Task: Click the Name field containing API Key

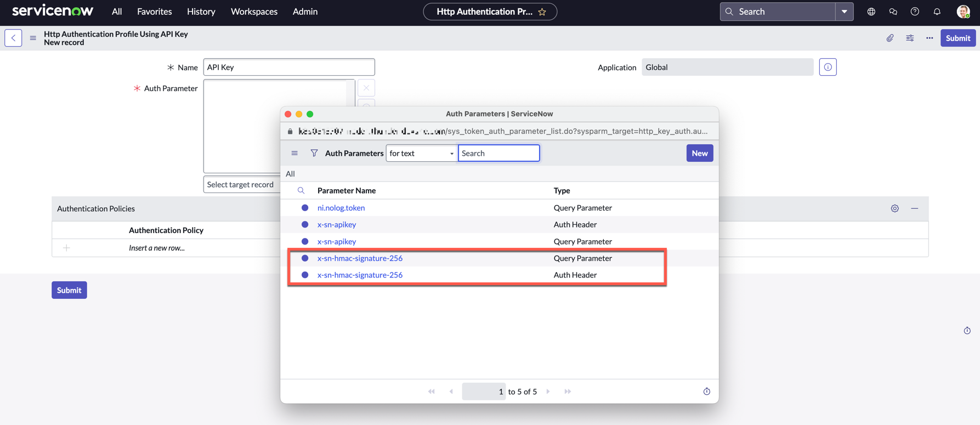Action: click(x=289, y=67)
